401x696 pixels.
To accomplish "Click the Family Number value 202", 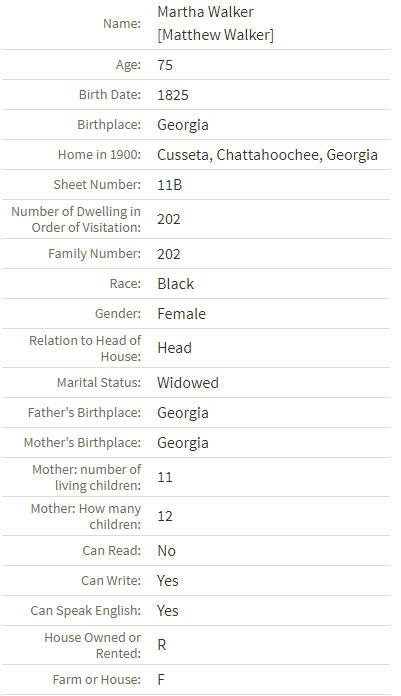I will pyautogui.click(x=169, y=254).
